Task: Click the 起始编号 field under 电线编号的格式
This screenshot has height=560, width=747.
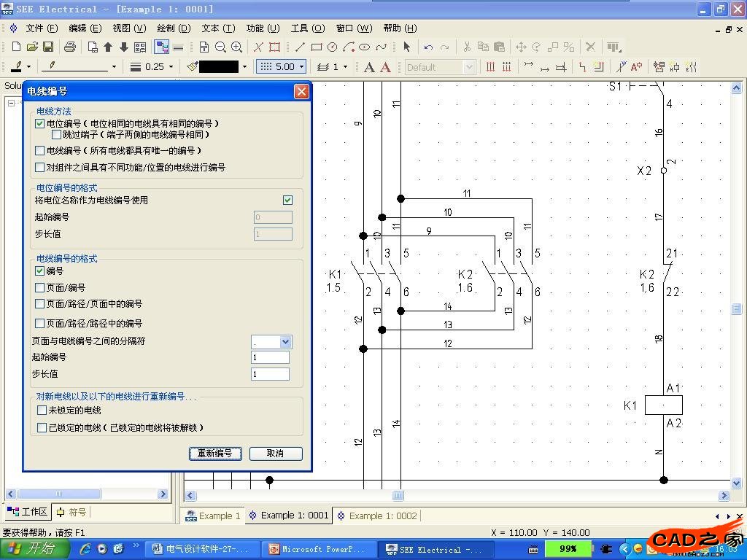Action: 270,357
